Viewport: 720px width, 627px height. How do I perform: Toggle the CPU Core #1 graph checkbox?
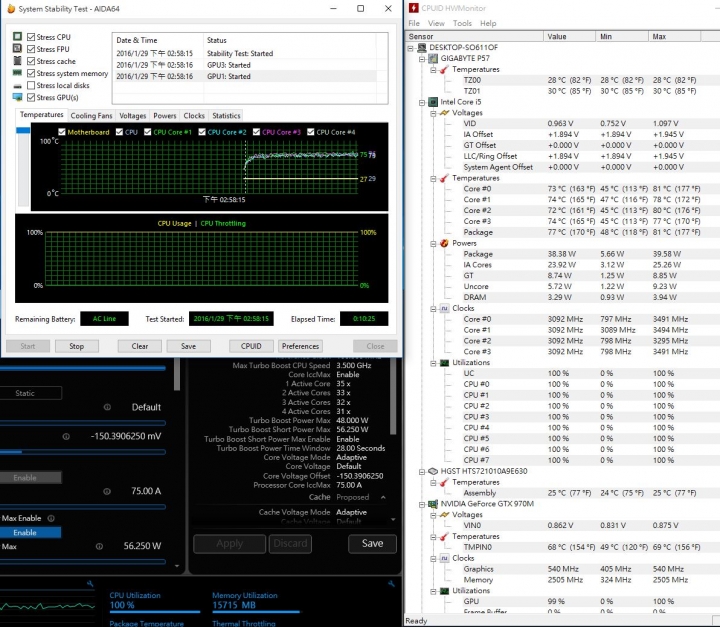tap(147, 132)
